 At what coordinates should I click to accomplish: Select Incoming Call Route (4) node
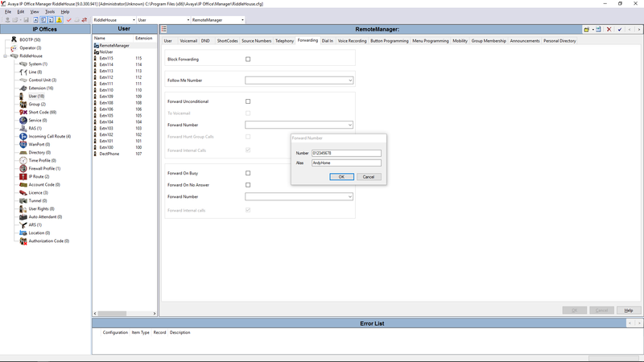click(50, 136)
